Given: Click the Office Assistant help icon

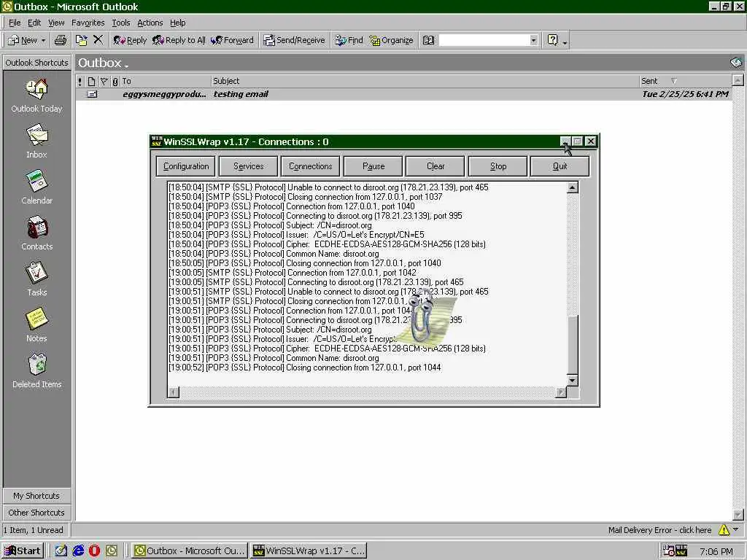Looking at the screenshot, I should point(552,40).
